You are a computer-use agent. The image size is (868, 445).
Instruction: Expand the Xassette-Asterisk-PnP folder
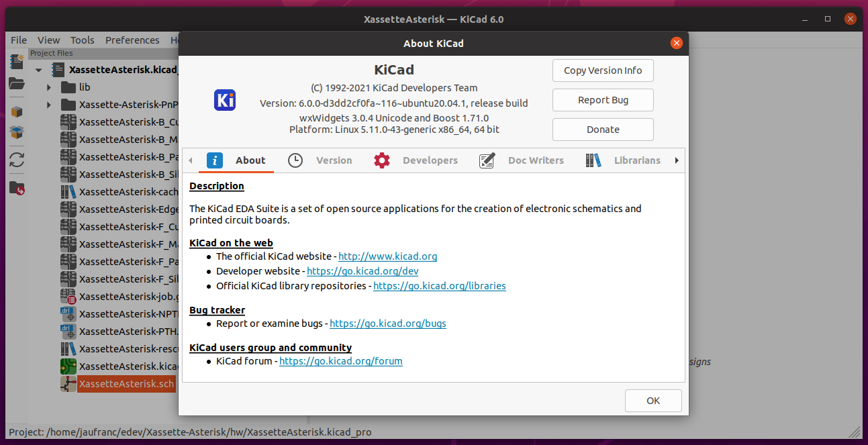point(49,105)
